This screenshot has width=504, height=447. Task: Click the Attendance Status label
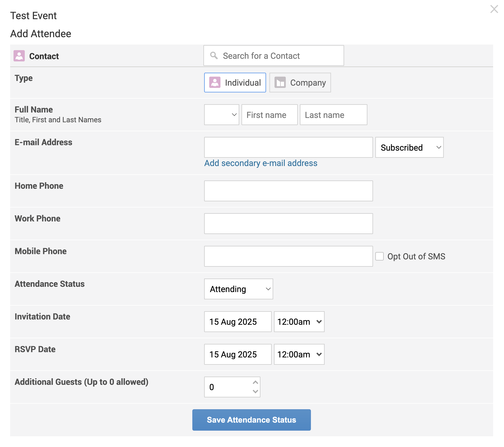(50, 284)
